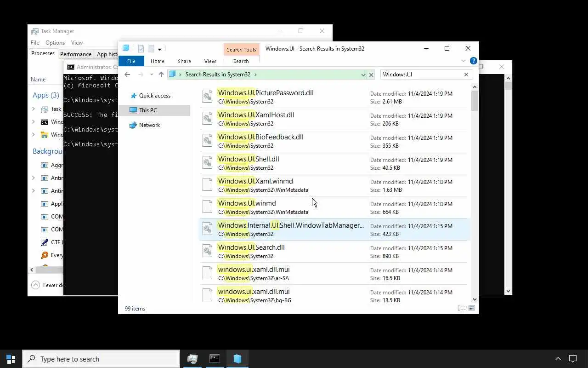Switch to details view layout icon
This screenshot has width=588, height=368.
(x=462, y=308)
